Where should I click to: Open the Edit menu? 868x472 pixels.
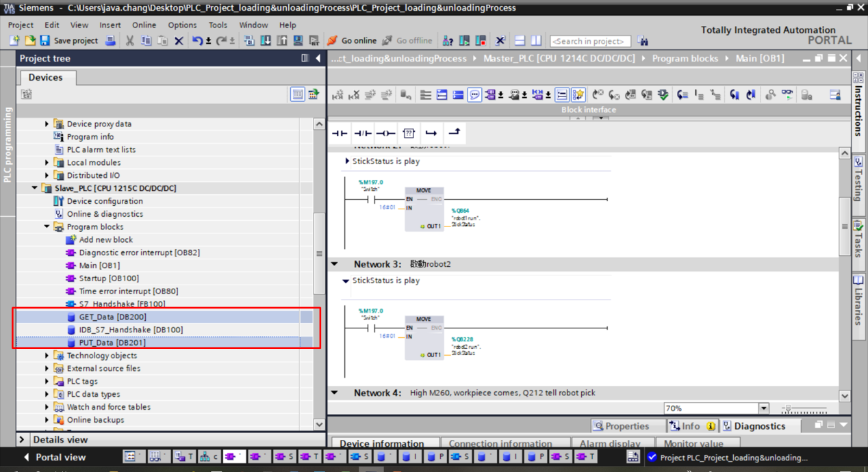52,25
